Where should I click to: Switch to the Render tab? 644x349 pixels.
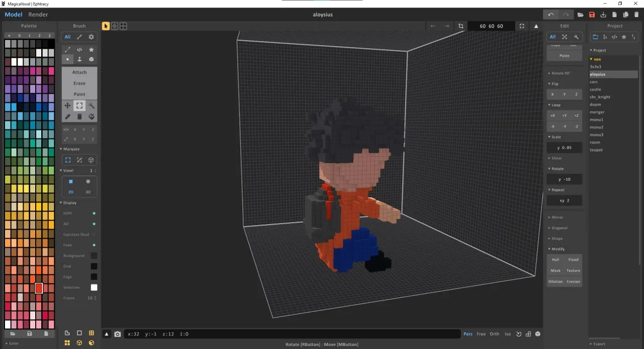(x=38, y=14)
